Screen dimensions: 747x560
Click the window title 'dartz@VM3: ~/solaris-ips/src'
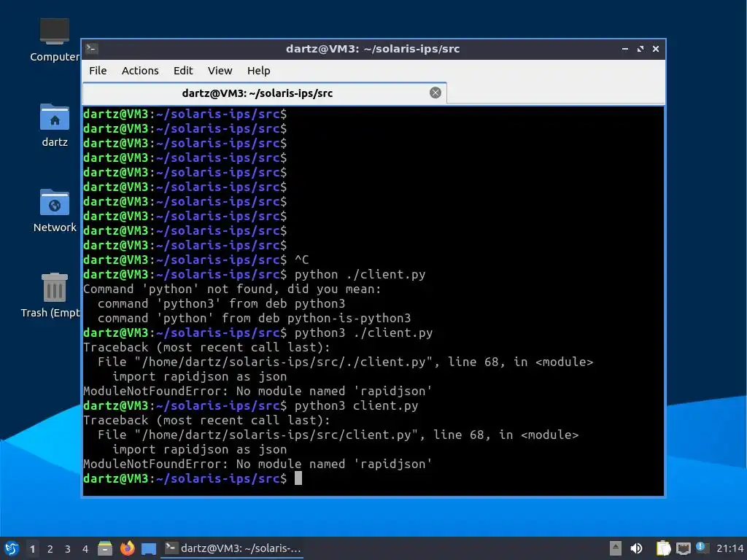tap(373, 49)
